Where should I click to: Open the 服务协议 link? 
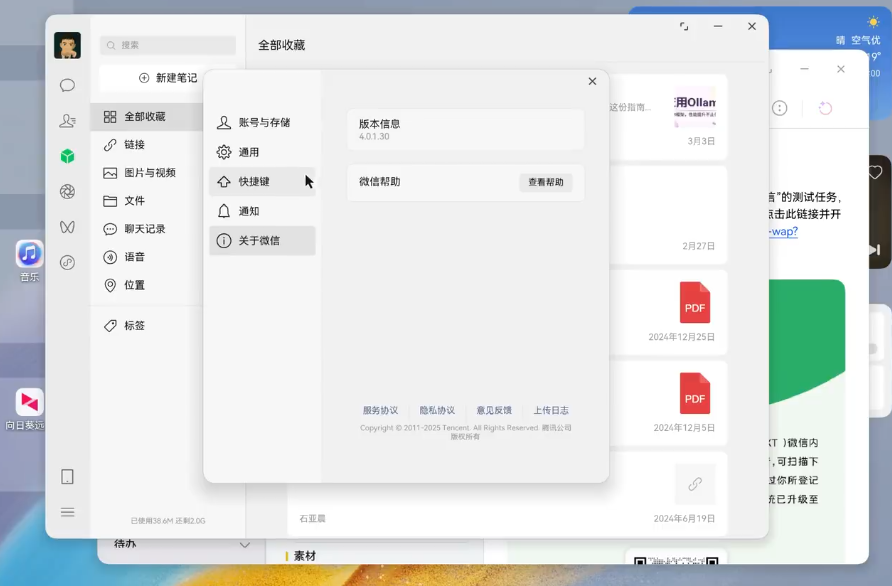pyautogui.click(x=380, y=410)
